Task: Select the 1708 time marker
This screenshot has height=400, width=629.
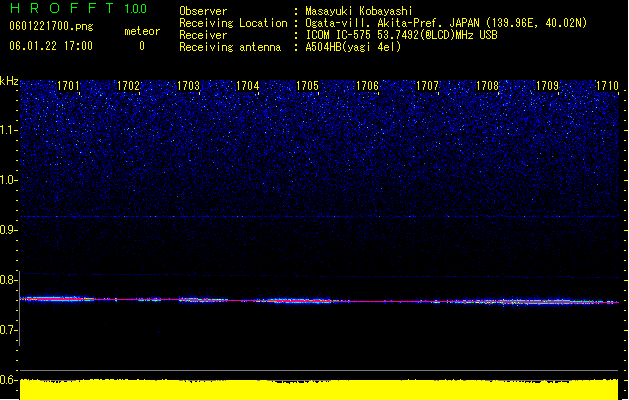Action: 487,86
